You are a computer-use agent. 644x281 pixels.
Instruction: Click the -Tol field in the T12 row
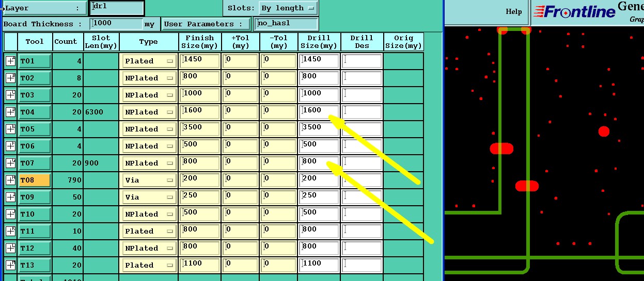click(x=279, y=248)
